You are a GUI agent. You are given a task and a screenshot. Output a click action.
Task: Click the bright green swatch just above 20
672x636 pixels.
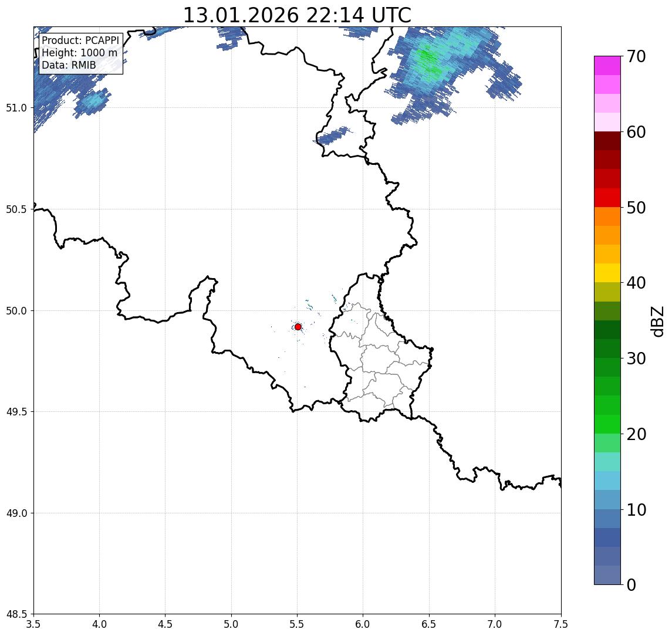[607, 424]
